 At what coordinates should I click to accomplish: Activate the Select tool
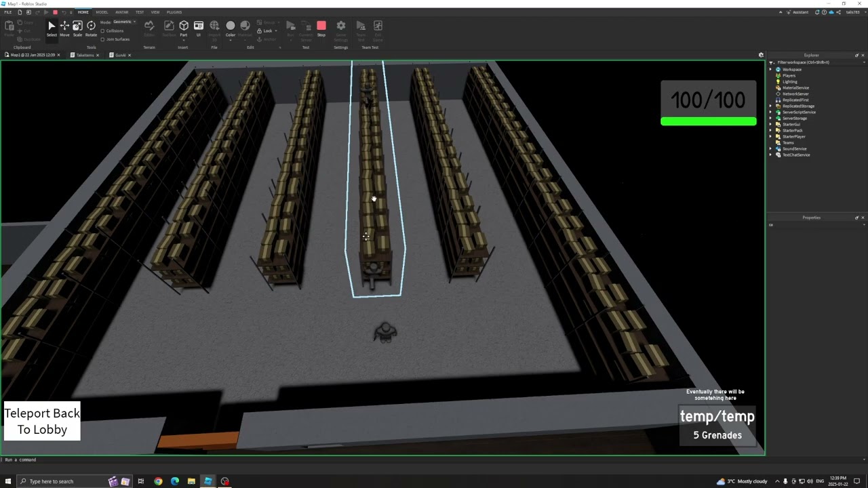[x=52, y=28]
